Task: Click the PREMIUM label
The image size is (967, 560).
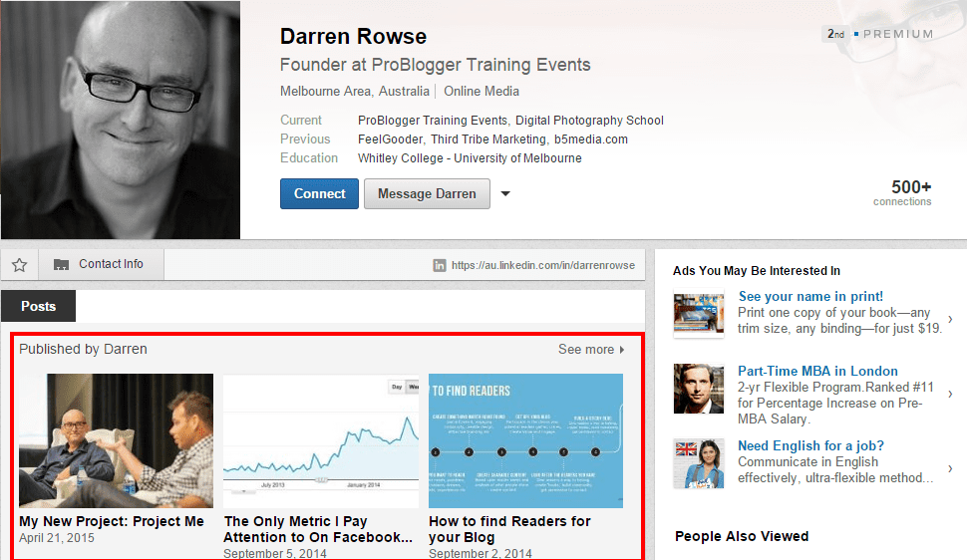Action: [898, 34]
